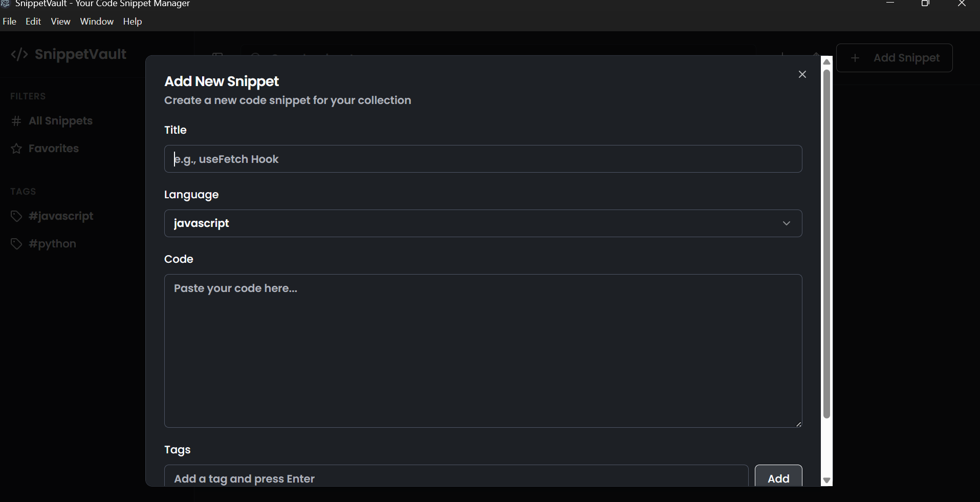
Task: Click the tag icon beside #python
Action: pos(16,243)
